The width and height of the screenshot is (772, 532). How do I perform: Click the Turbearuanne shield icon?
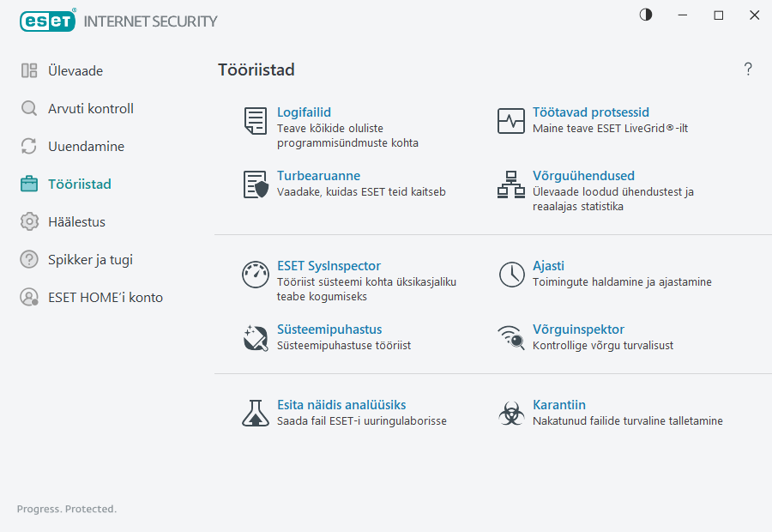(255, 184)
